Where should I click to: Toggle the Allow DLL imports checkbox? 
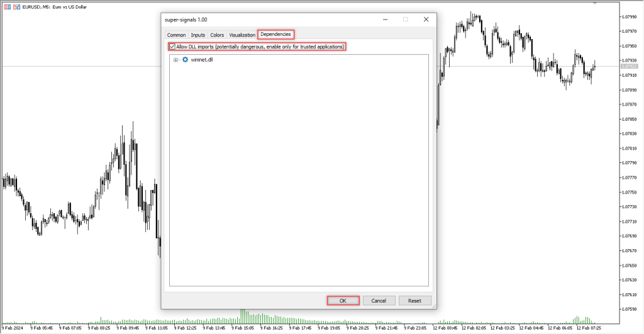pyautogui.click(x=172, y=47)
